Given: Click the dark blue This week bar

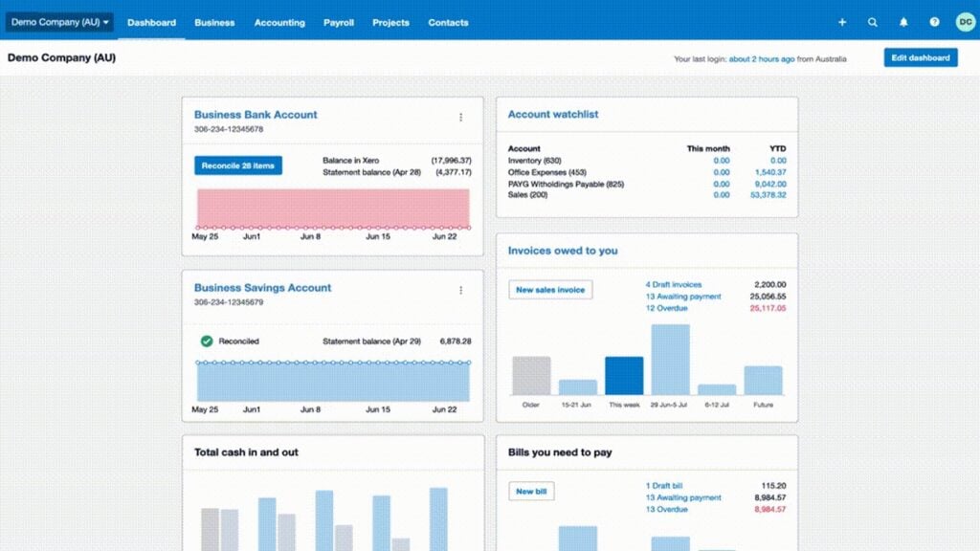Looking at the screenshot, I should [x=624, y=376].
